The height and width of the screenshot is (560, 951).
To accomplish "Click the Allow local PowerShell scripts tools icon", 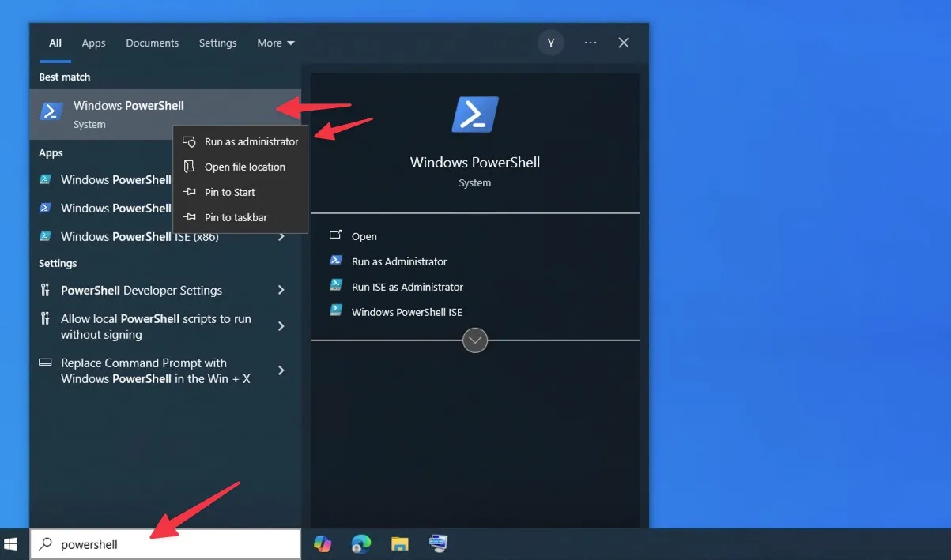I will [x=45, y=318].
